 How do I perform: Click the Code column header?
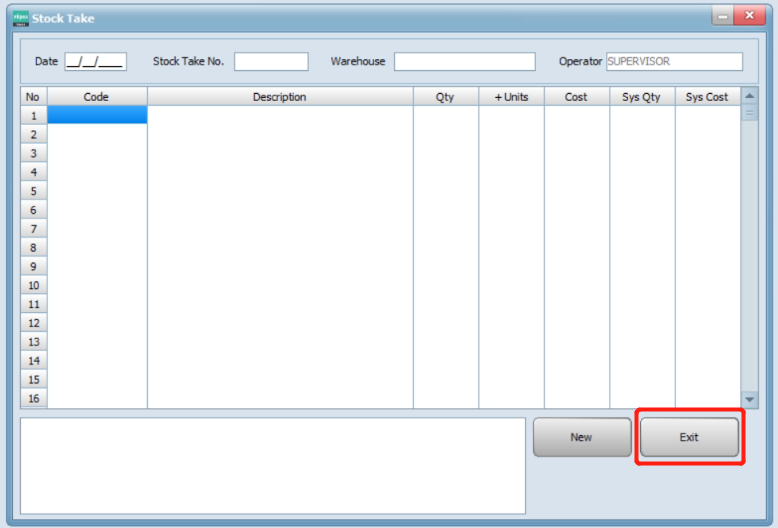click(97, 97)
